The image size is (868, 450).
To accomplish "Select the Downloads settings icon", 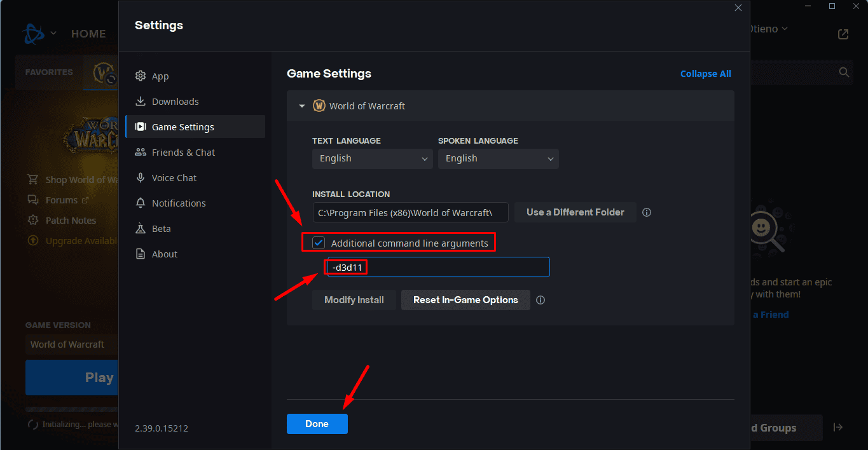I will point(140,101).
